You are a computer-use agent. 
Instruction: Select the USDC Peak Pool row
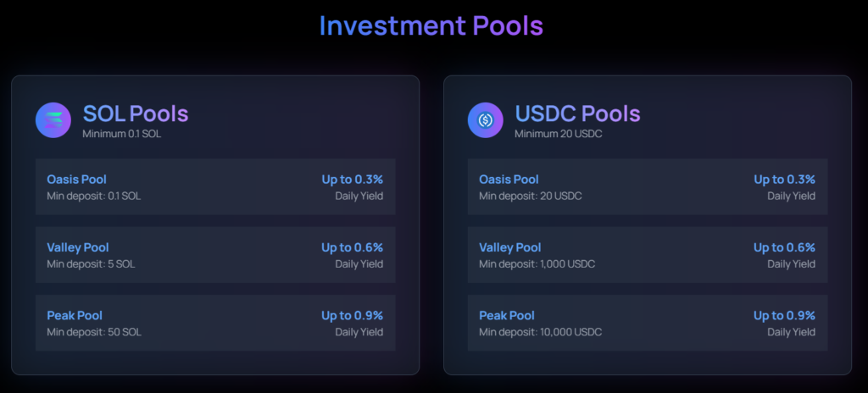coord(648,323)
